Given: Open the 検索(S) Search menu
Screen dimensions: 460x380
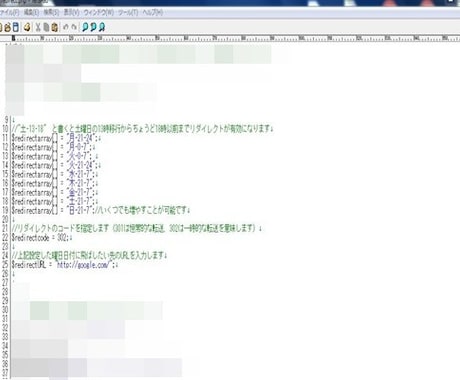Looking at the screenshot, I should tap(51, 13).
